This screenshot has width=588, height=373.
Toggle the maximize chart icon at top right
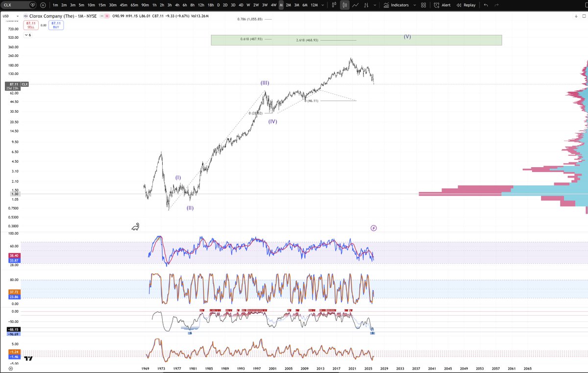point(585,16)
